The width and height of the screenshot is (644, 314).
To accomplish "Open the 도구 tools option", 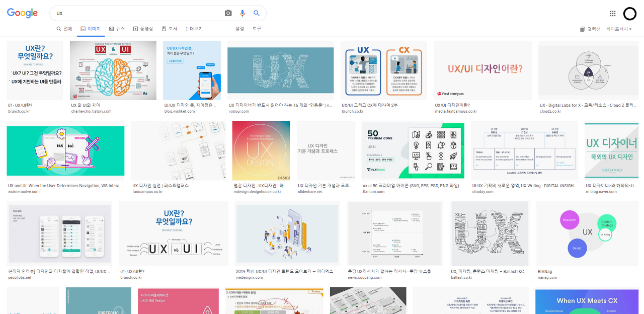I will click(x=257, y=29).
